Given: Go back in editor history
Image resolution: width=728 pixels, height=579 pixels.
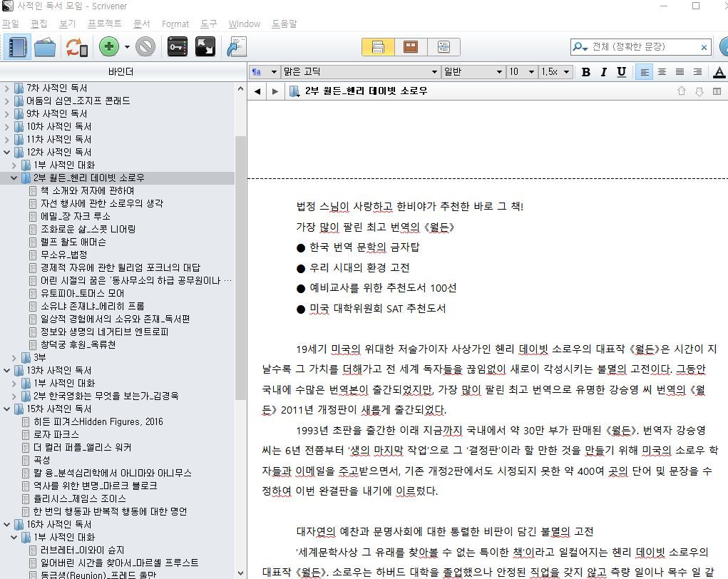Looking at the screenshot, I should [257, 91].
